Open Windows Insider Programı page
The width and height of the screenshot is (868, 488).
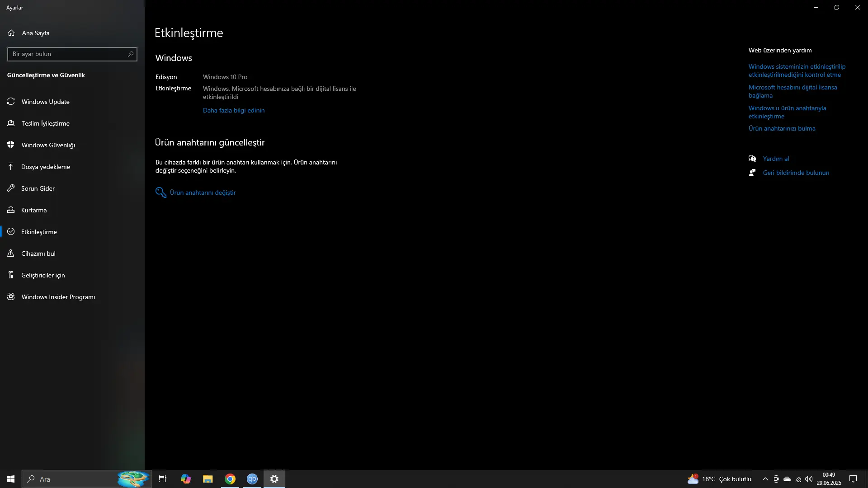click(72, 297)
